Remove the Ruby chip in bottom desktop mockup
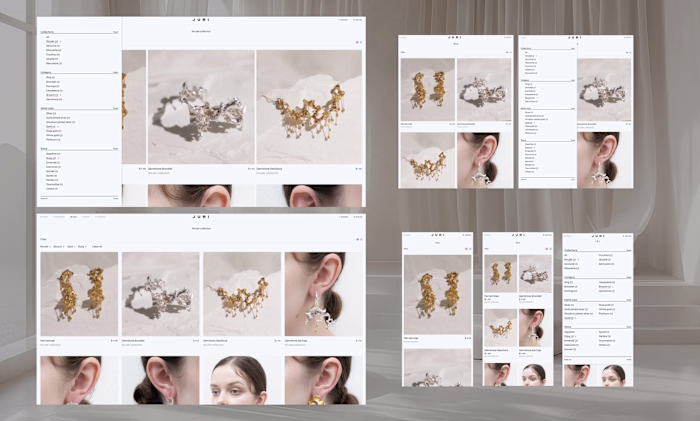 point(86,246)
